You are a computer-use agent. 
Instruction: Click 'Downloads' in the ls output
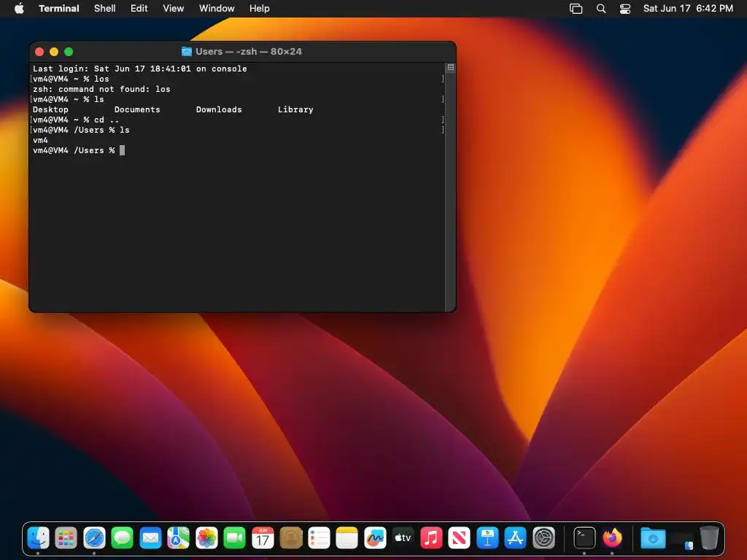[219, 109]
